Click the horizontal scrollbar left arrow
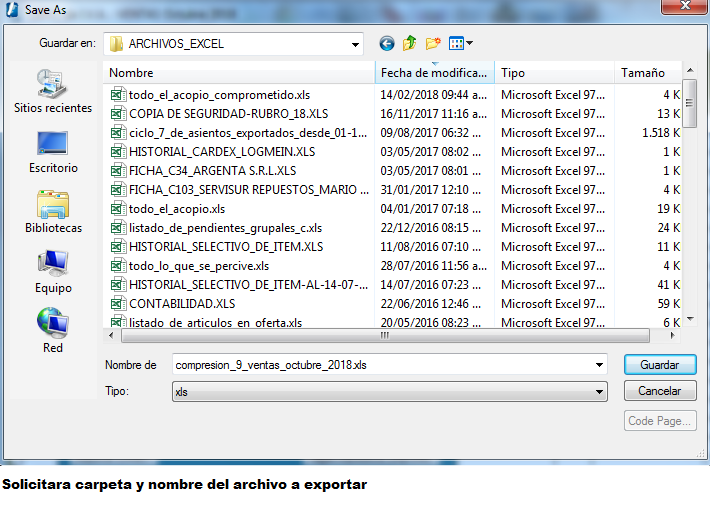710x505 pixels. click(111, 336)
